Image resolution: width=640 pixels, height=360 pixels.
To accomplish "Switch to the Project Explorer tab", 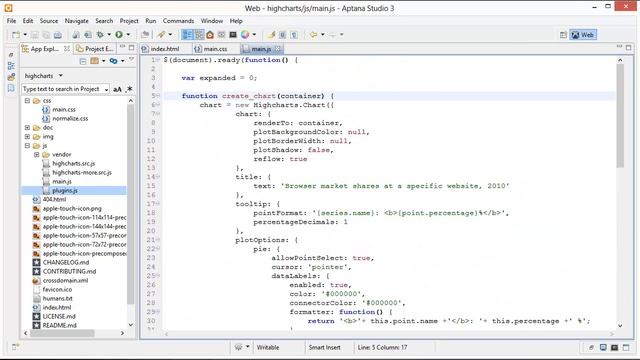I will click(95, 49).
